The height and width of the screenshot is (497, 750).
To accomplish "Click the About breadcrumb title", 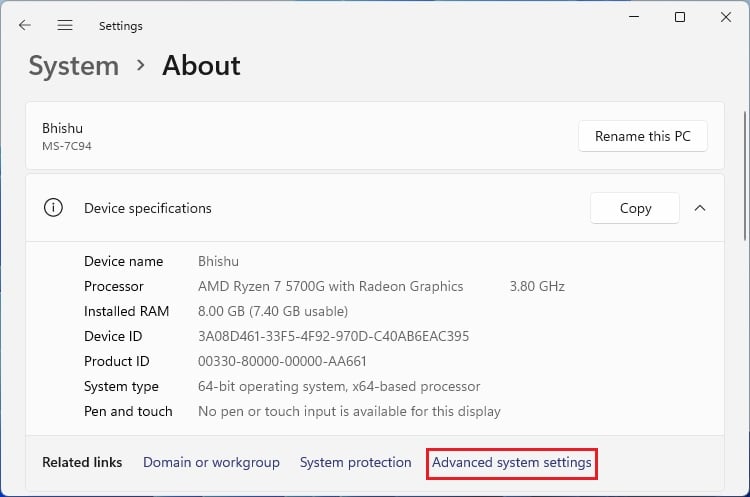I will tap(201, 66).
